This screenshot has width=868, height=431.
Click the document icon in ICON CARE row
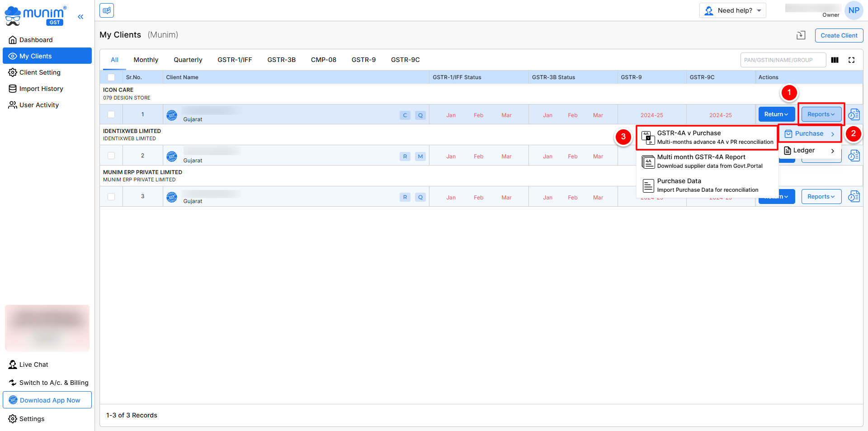pos(854,114)
